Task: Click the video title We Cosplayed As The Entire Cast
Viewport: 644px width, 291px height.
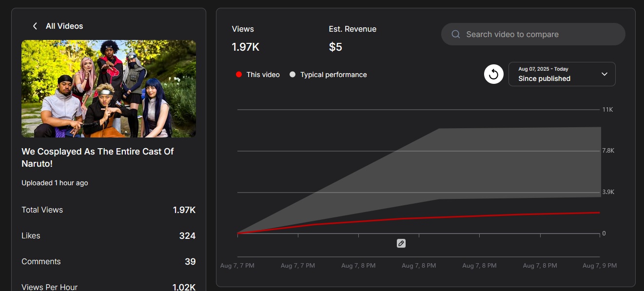Action: [x=98, y=157]
